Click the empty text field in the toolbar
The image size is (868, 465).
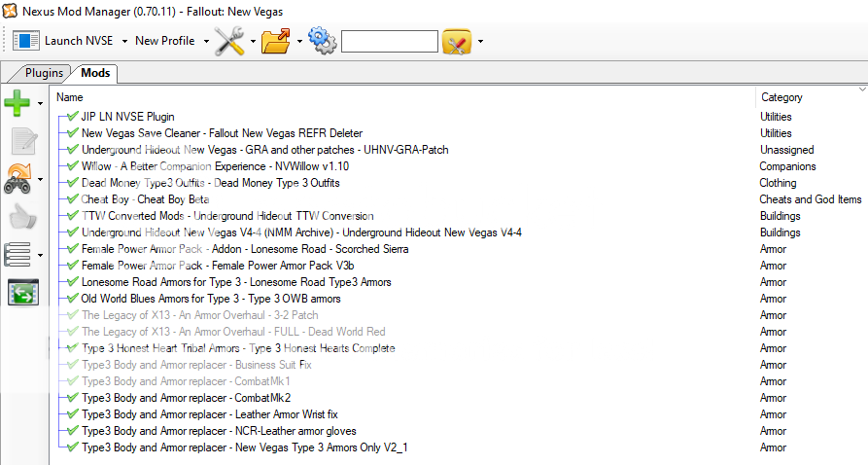pos(389,41)
